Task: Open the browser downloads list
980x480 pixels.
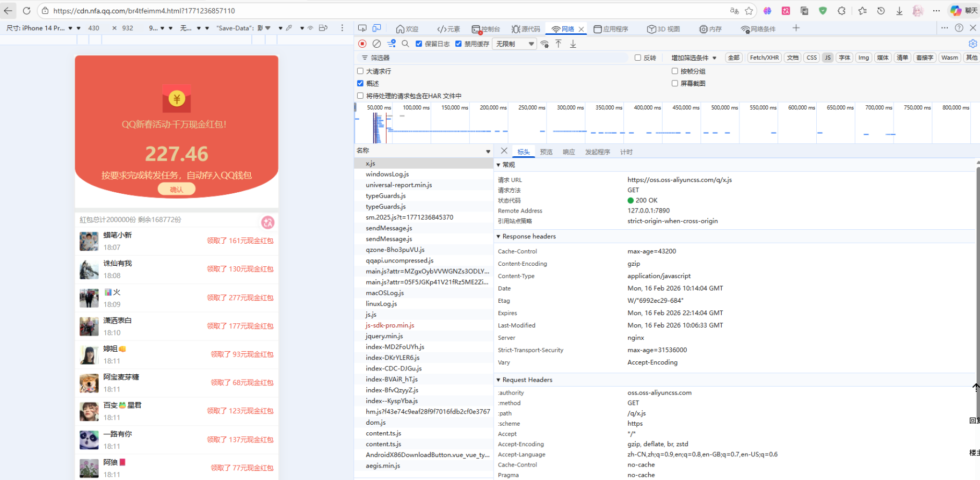Action: click(x=899, y=11)
